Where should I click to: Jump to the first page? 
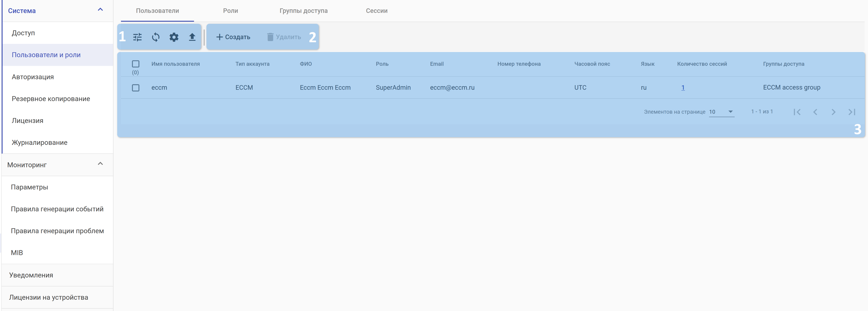pos(797,112)
